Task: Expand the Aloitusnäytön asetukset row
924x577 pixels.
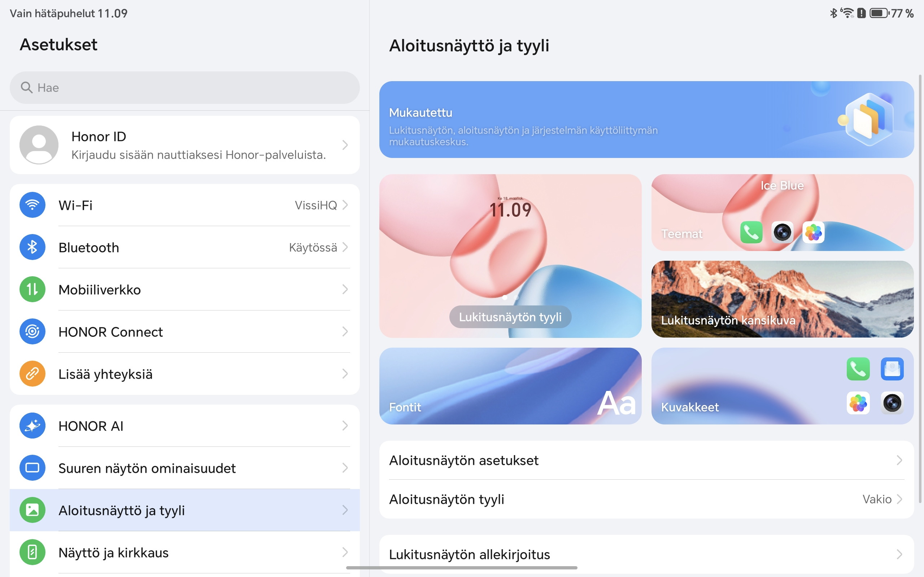Action: 646,460
